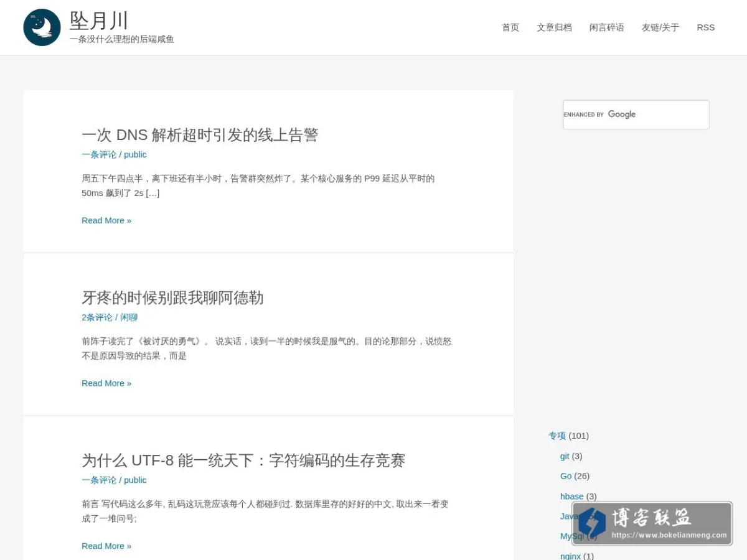
Task: Open the hbase category in the sidebar
Action: pos(572,496)
